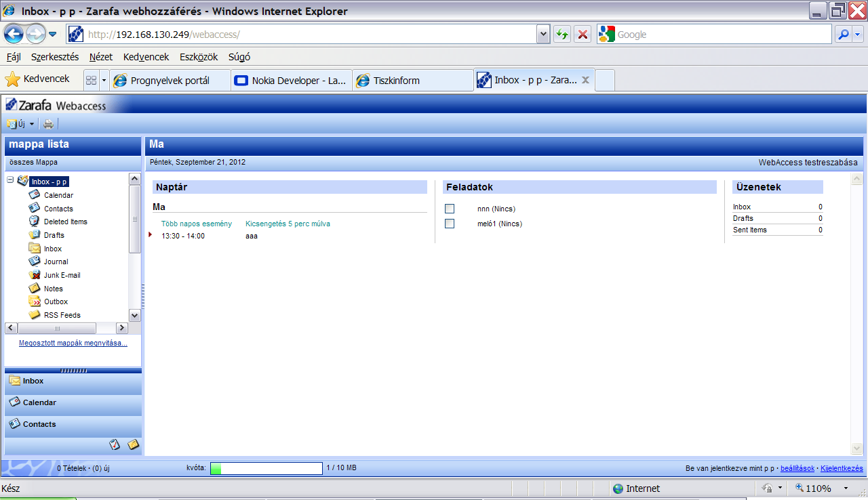The width and height of the screenshot is (868, 500).
Task: Open the Eszközök menu
Action: [199, 57]
